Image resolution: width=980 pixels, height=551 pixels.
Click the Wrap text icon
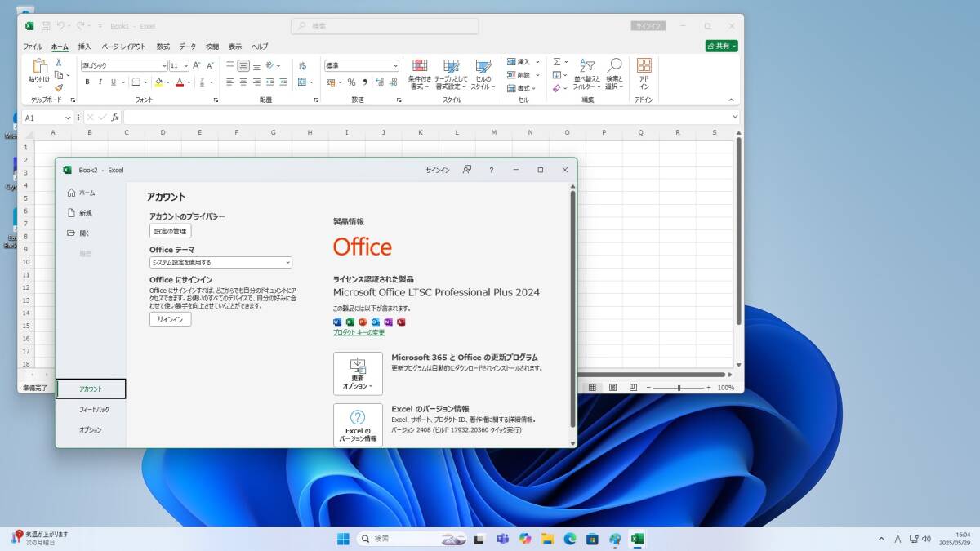[x=303, y=65]
